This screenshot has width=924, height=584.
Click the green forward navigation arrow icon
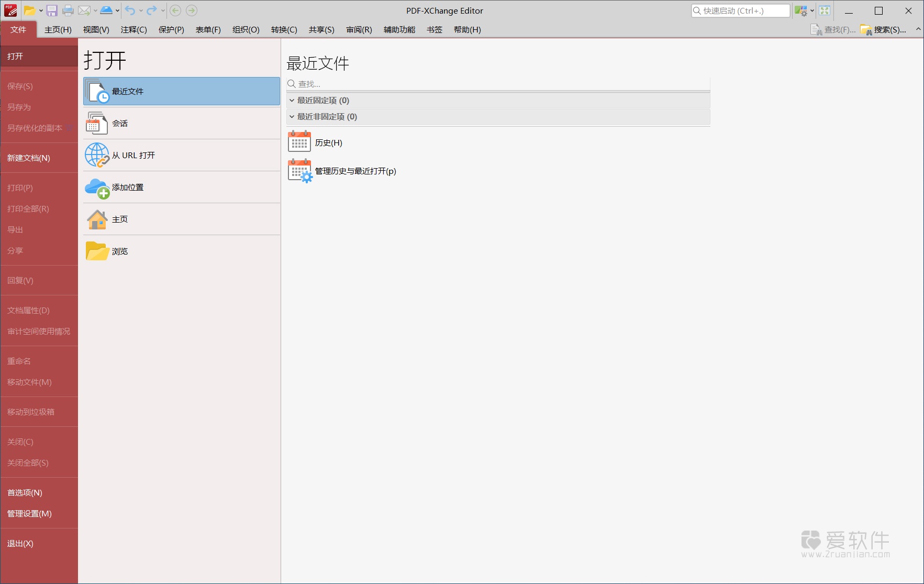[x=192, y=10]
